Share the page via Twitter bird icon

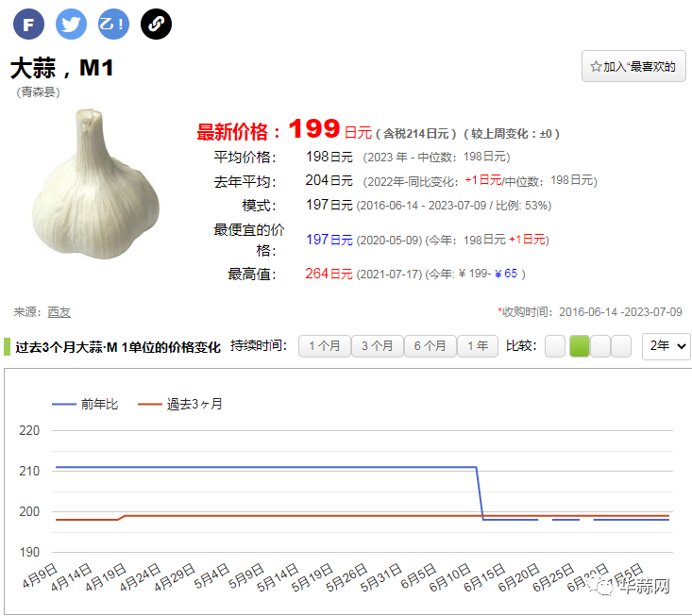[71, 24]
